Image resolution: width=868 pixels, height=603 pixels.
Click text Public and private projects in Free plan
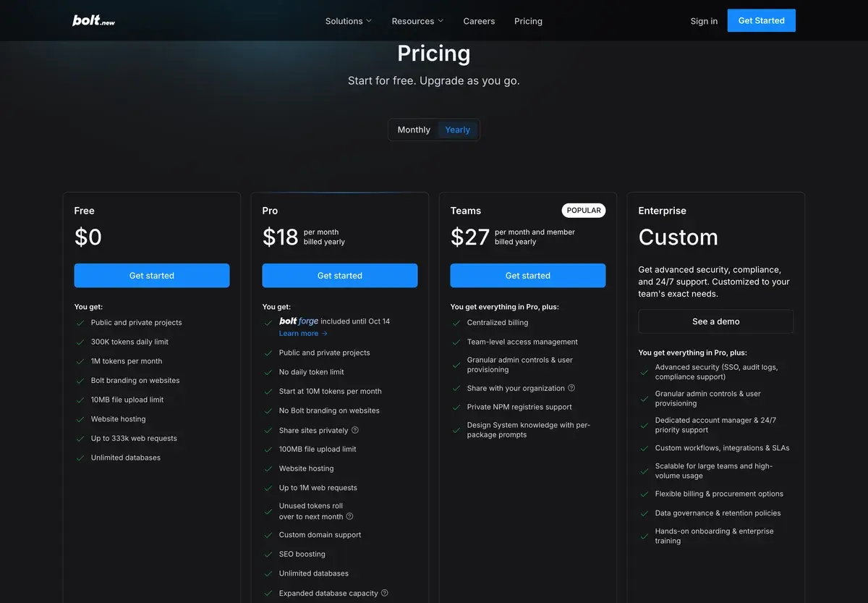(137, 323)
